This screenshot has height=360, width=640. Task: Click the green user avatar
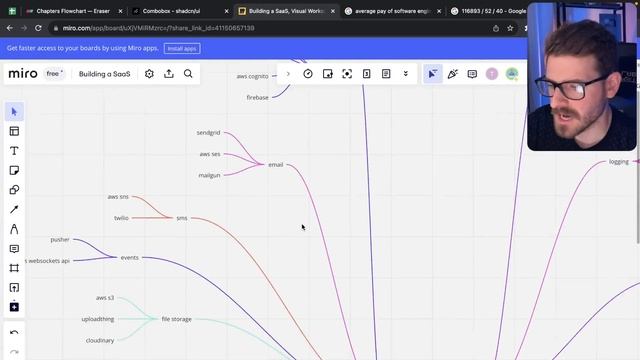click(x=512, y=74)
